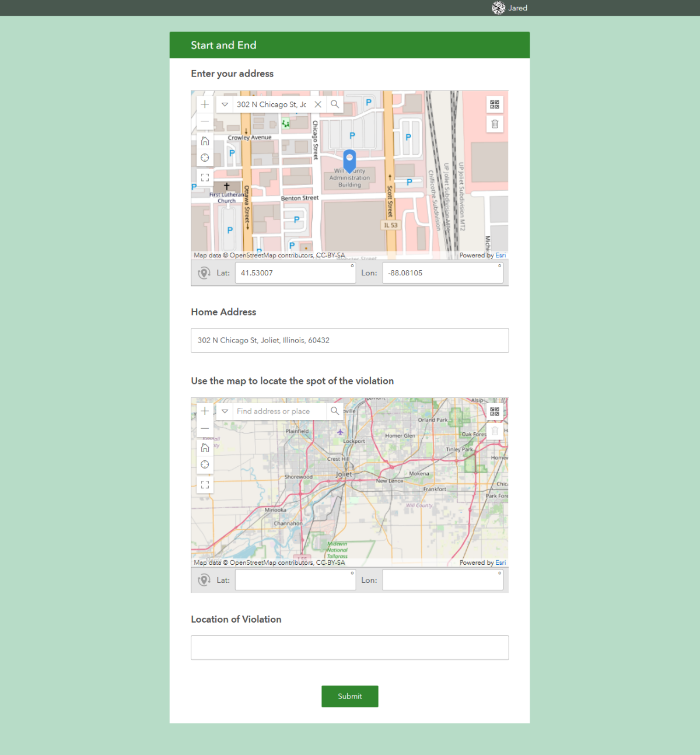Open the Jared user menu in the top bar
The image size is (700, 755).
click(510, 8)
